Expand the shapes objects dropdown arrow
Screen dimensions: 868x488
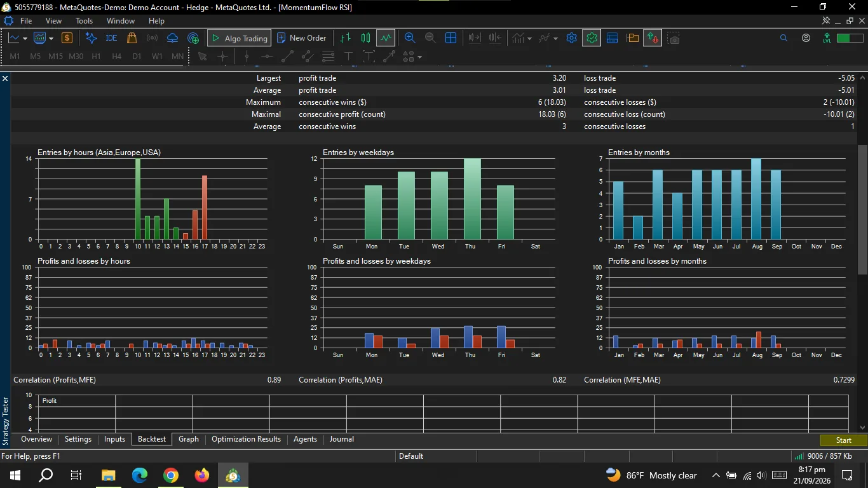pos(419,57)
